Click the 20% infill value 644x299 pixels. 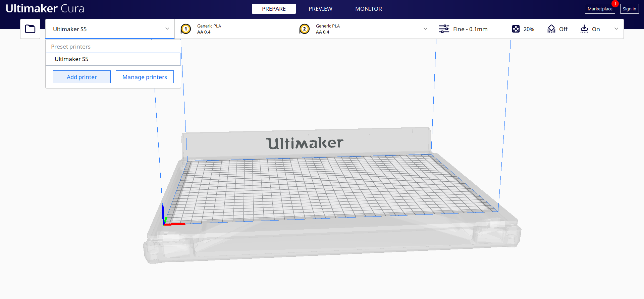[529, 29]
